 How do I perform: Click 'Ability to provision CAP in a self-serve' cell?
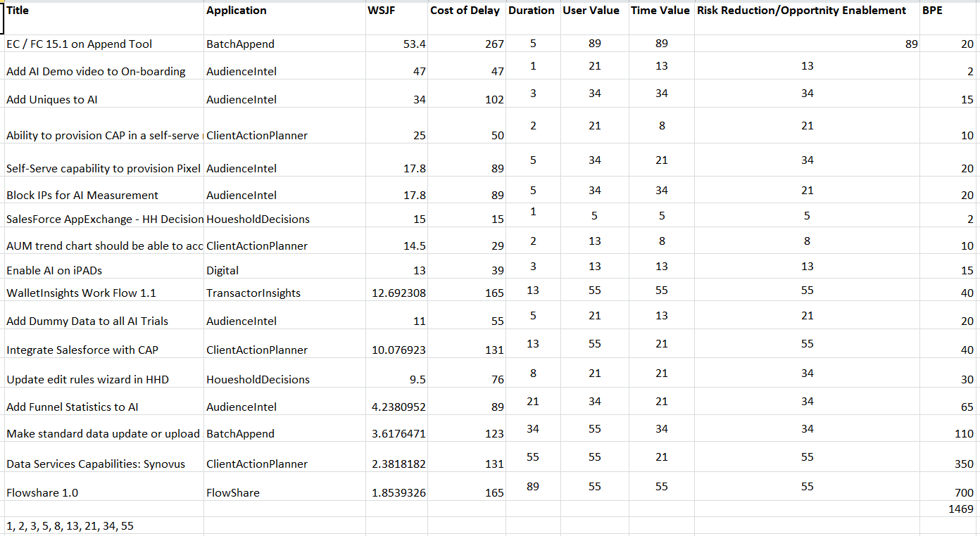click(104, 126)
